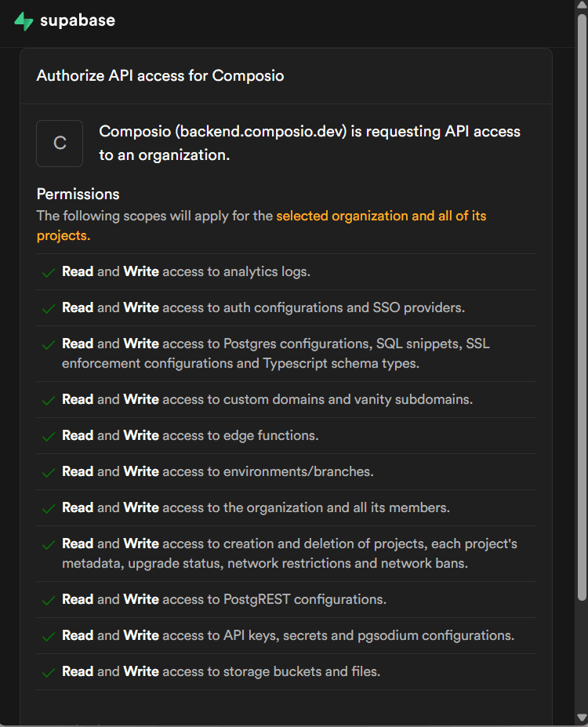This screenshot has height=727, width=588.
Task: Click checkmark beside storage buckets permission
Action: pos(49,673)
